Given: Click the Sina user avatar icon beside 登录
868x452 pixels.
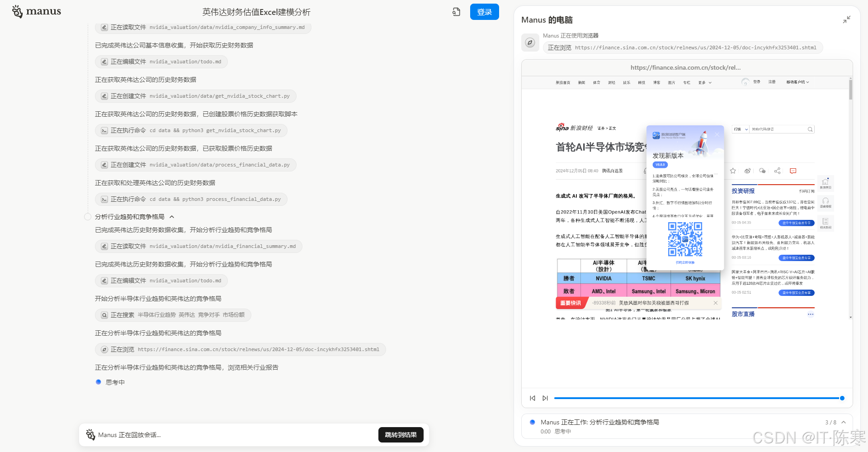Looking at the screenshot, I should point(745,82).
